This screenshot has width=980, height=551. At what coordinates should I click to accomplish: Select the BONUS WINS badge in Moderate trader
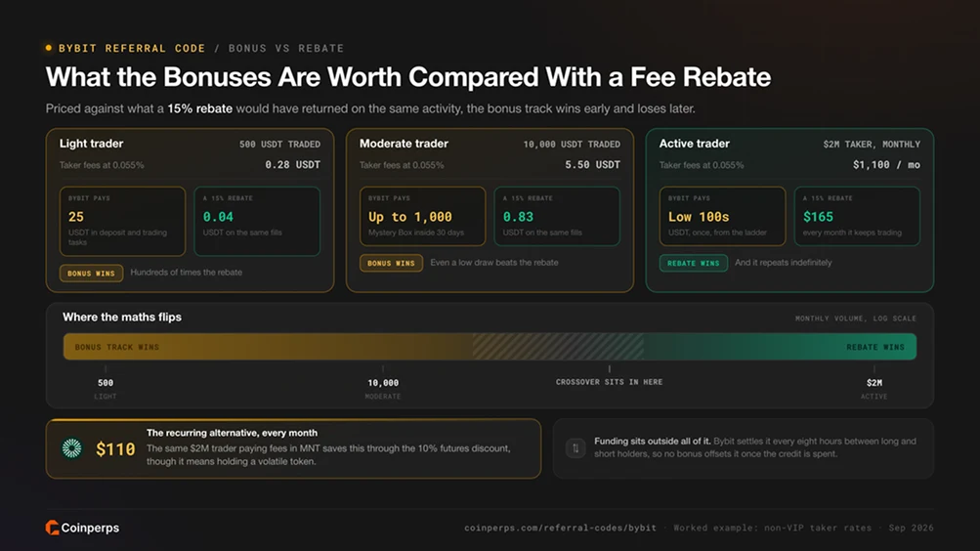click(x=391, y=263)
